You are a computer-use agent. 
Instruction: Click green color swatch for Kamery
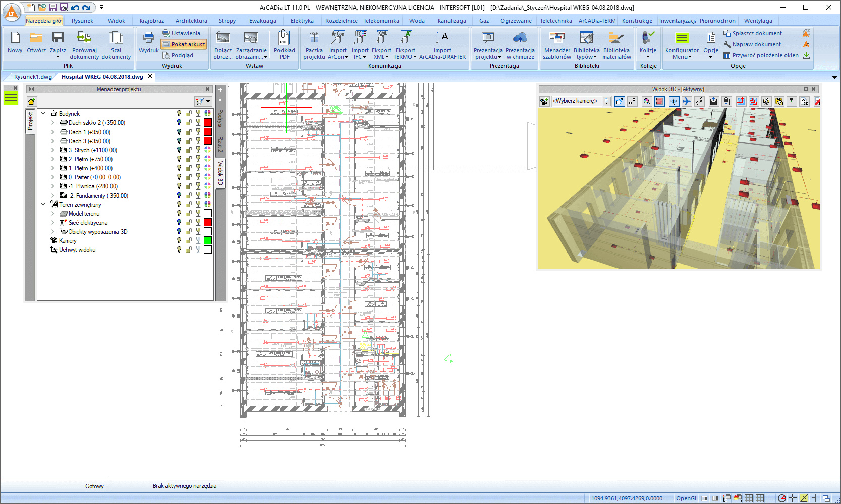[207, 240]
